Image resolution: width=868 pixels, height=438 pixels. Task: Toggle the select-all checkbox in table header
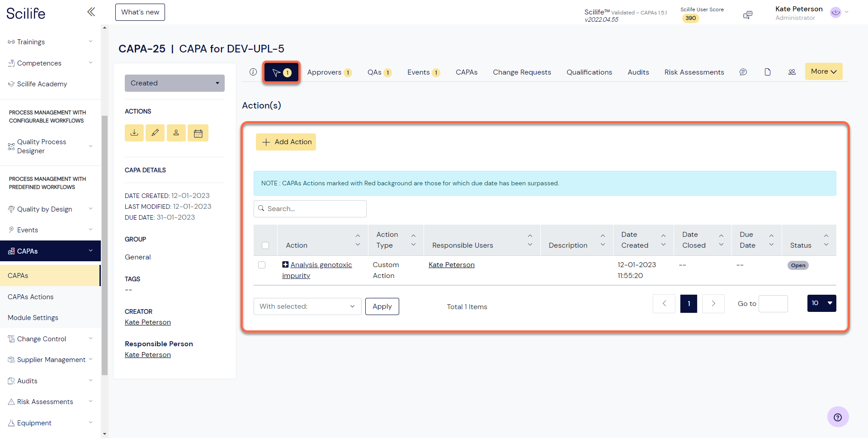(265, 245)
